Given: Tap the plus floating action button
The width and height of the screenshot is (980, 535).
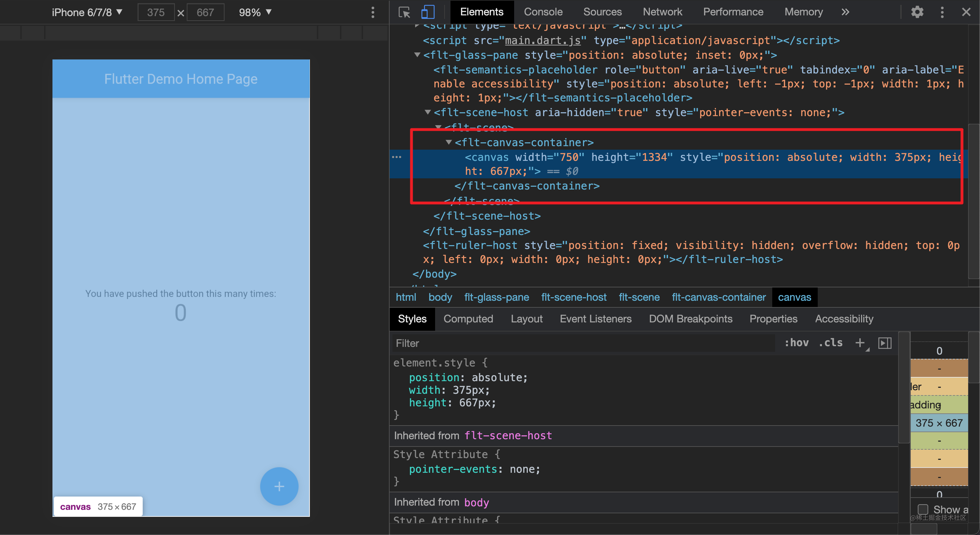Looking at the screenshot, I should coord(279,486).
